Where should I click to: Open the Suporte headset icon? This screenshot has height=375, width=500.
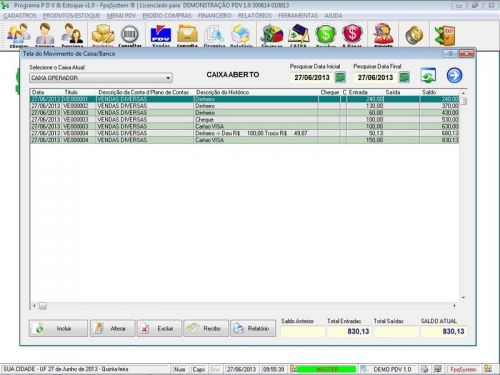[383, 35]
